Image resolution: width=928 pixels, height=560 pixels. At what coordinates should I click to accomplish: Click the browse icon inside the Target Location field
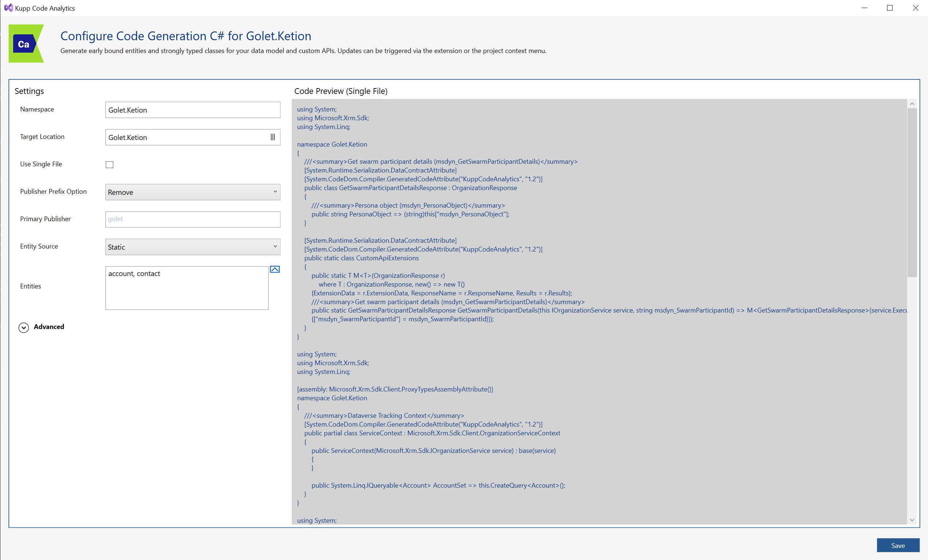click(272, 137)
